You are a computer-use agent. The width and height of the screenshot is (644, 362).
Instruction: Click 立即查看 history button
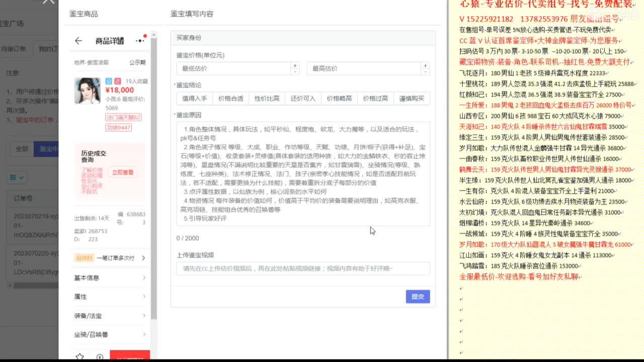click(123, 172)
